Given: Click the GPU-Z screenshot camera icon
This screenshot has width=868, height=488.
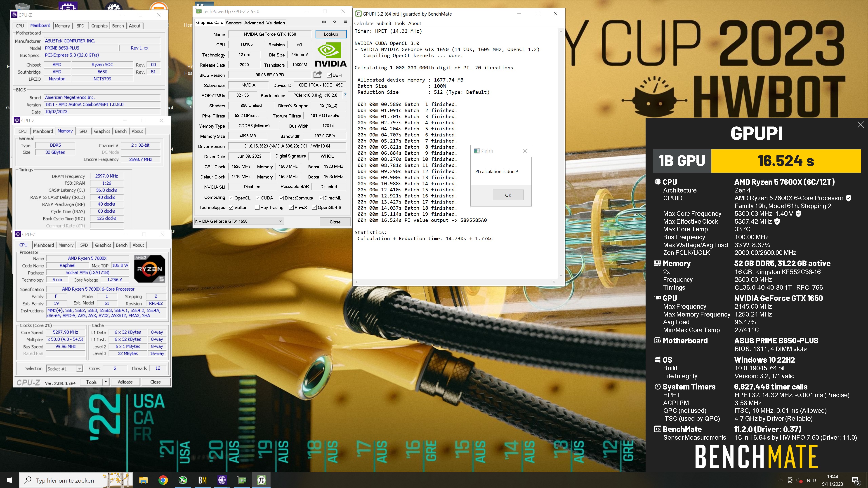Looking at the screenshot, I should 324,22.
